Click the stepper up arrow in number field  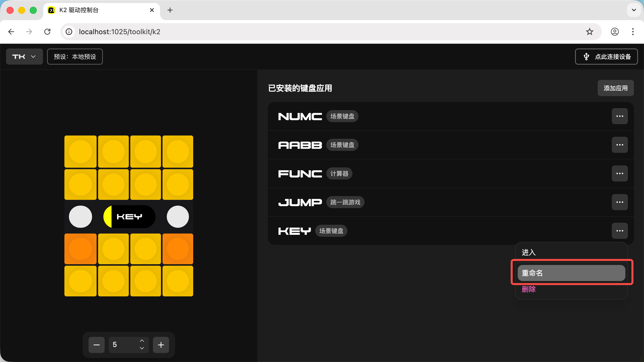142,341
